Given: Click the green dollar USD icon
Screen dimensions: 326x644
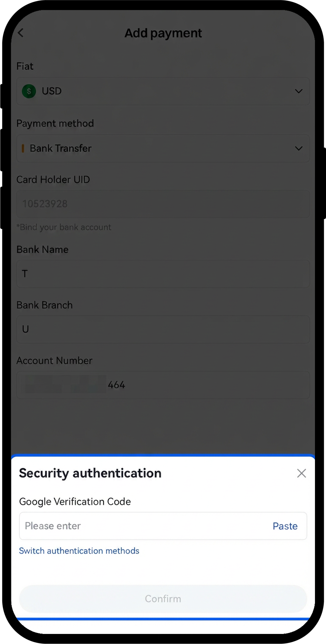Looking at the screenshot, I should pos(29,91).
